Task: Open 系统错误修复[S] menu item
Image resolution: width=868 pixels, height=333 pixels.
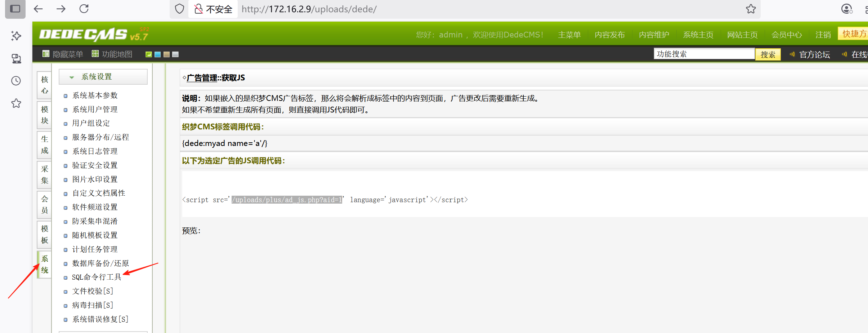Action: [x=100, y=319]
